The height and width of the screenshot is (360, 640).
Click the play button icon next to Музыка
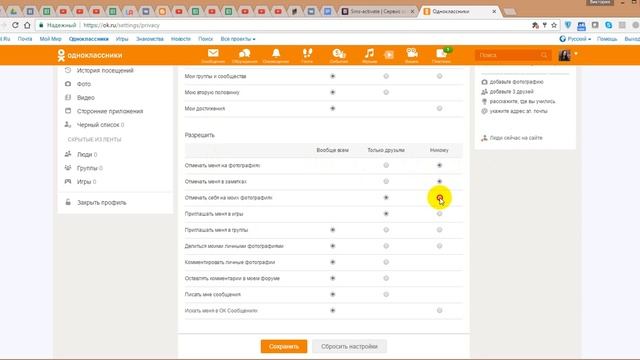[x=389, y=55]
